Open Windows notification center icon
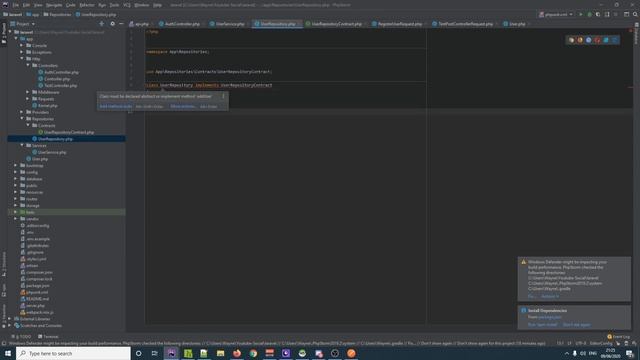 (x=630, y=353)
